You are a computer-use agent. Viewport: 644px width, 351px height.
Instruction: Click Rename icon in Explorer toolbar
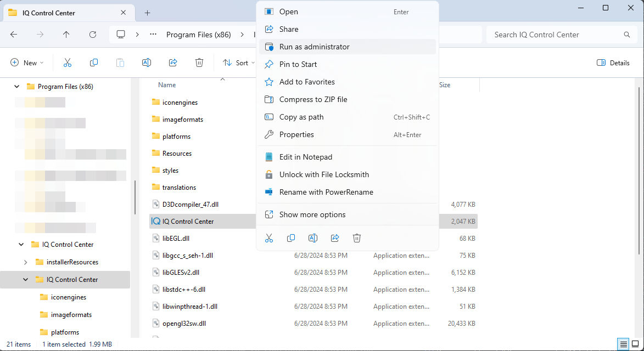[146, 63]
